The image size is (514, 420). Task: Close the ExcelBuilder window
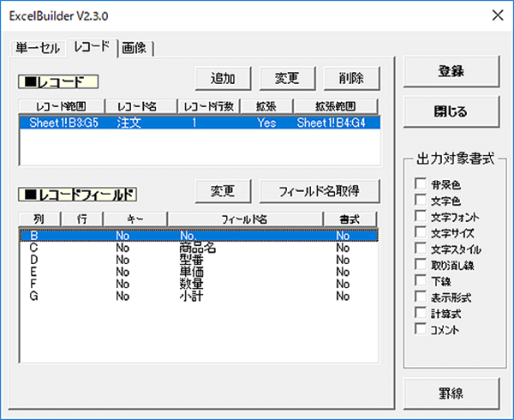pyautogui.click(x=498, y=15)
